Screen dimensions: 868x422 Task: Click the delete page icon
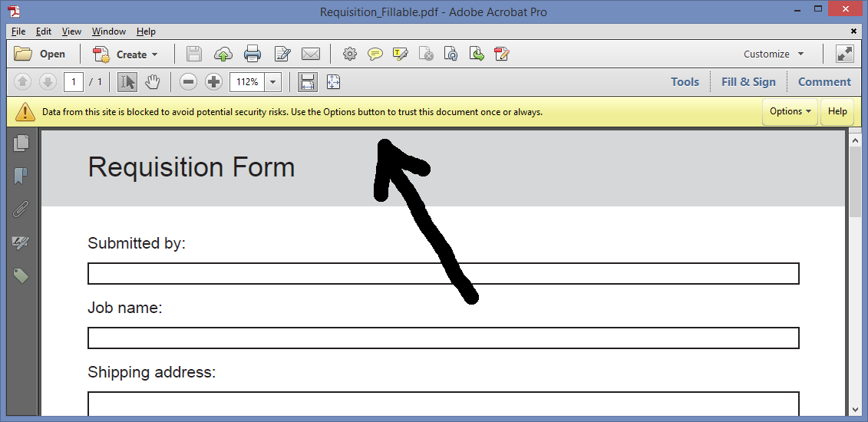[x=426, y=54]
